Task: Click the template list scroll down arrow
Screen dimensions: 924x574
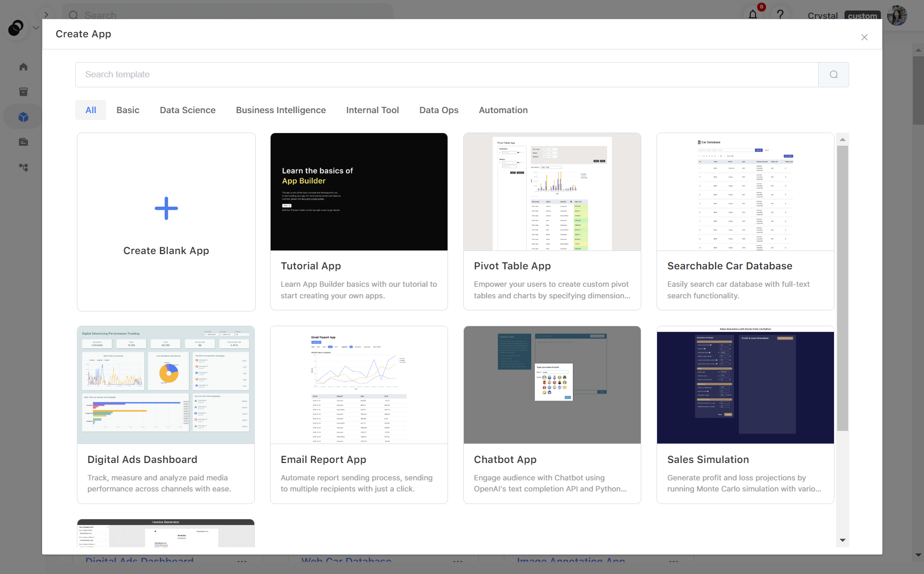Action: click(x=842, y=540)
